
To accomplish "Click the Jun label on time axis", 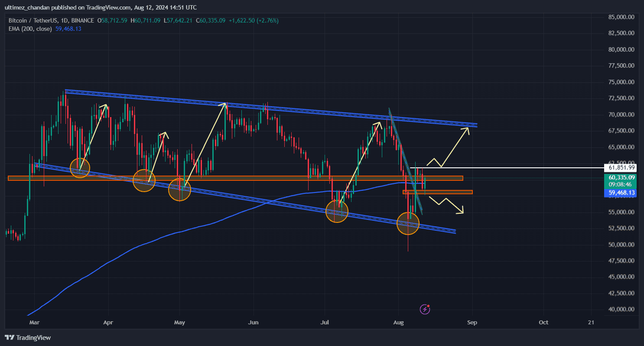I will tap(254, 323).
